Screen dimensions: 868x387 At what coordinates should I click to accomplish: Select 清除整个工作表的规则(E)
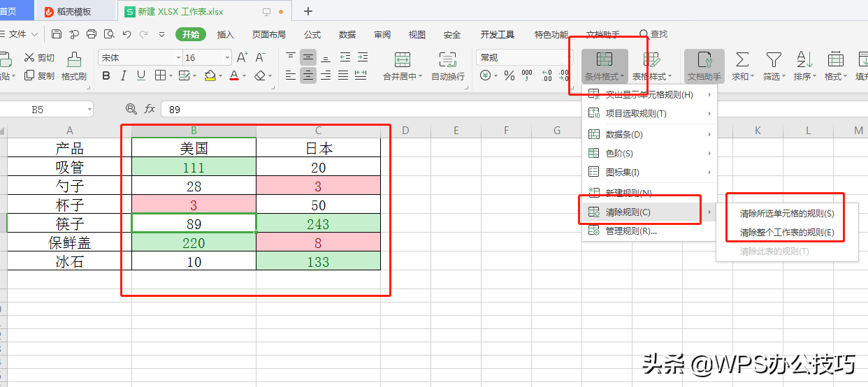(x=787, y=233)
